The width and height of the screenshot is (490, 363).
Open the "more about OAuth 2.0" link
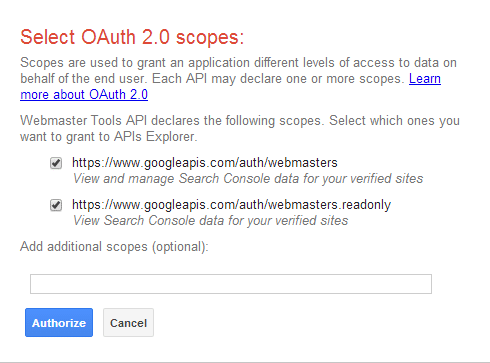pyautogui.click(x=84, y=95)
